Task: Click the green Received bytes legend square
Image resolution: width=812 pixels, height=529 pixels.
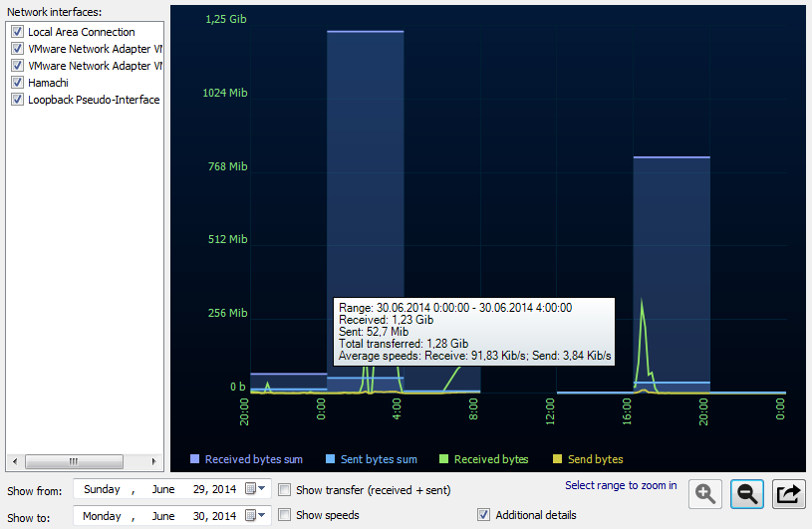Action: [442, 459]
